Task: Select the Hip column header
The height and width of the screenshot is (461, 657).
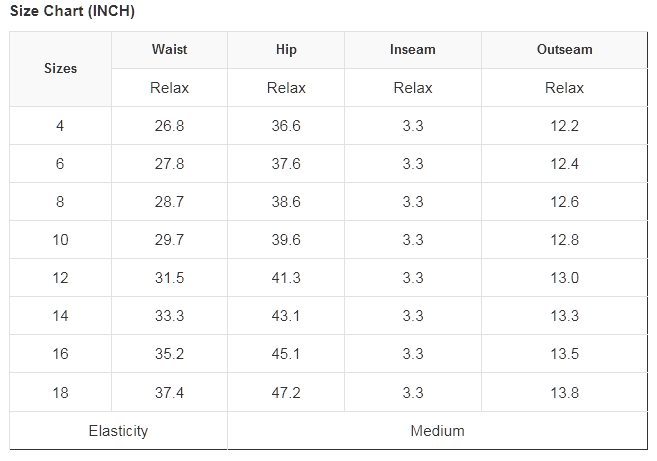Action: 286,49
